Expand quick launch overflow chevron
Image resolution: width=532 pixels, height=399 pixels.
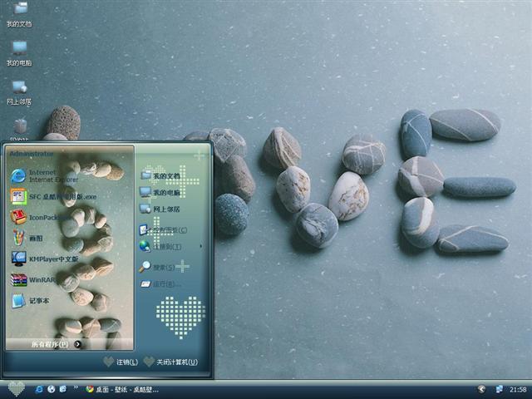click(76, 387)
